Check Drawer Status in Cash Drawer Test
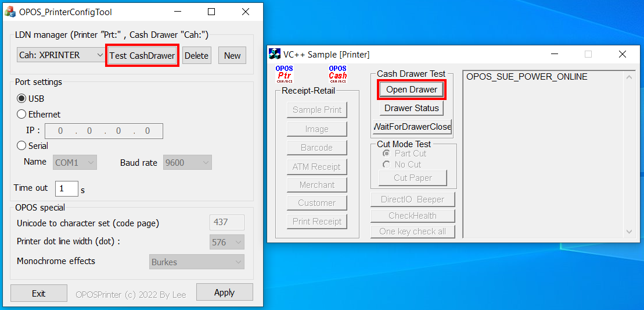The width and height of the screenshot is (644, 310). click(x=412, y=108)
